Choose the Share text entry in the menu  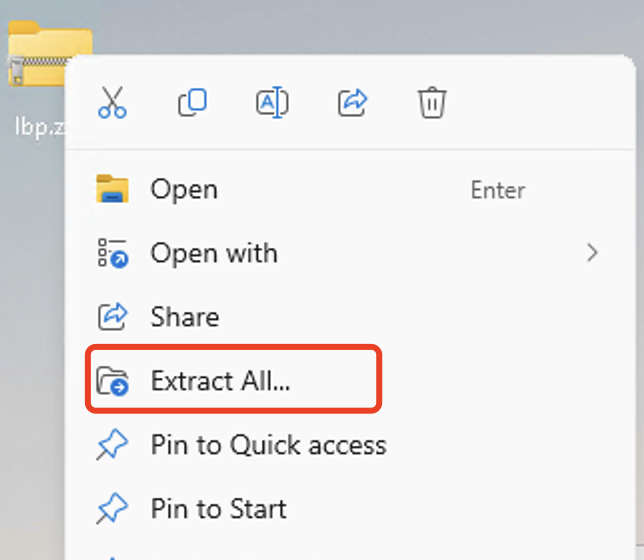click(185, 317)
